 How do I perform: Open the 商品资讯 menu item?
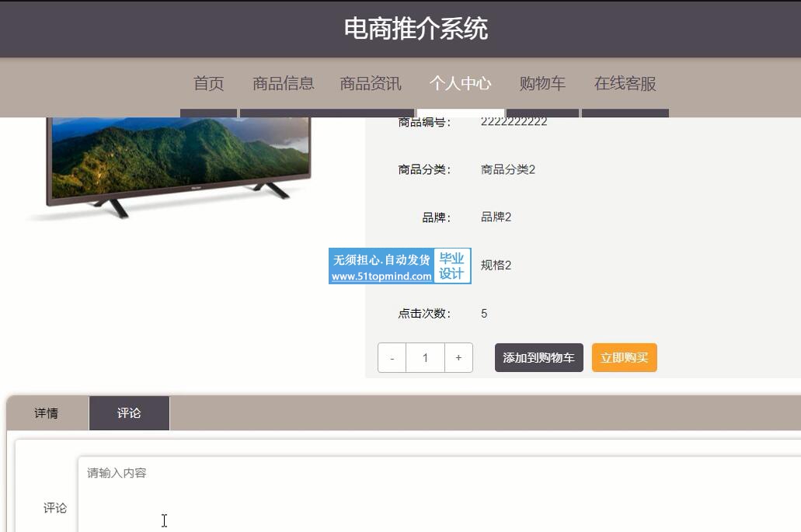tap(371, 83)
